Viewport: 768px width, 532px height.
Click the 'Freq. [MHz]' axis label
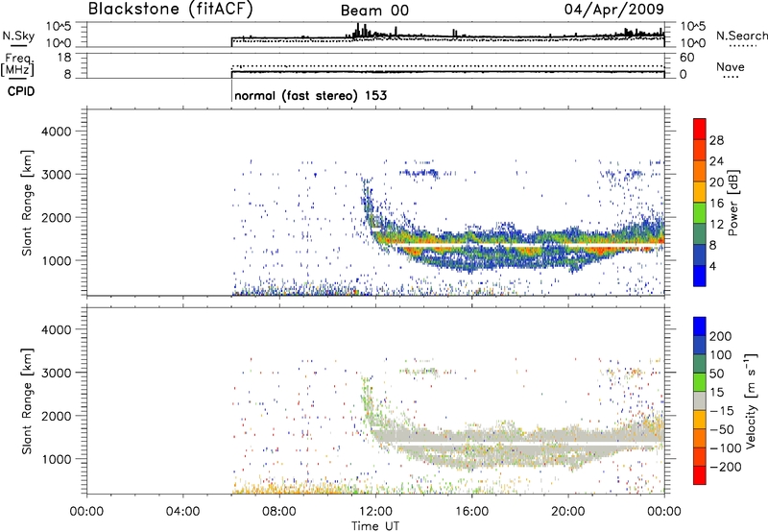(18, 65)
